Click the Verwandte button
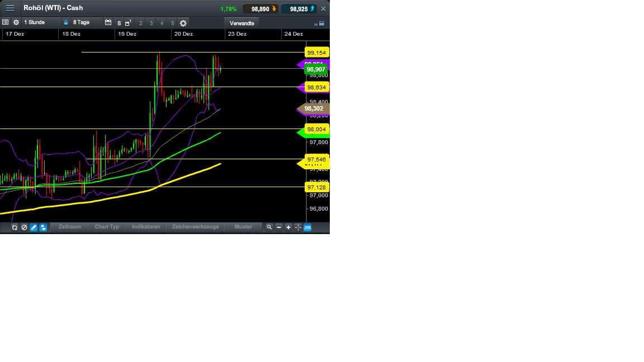The width and height of the screenshot is (644, 362). tap(241, 23)
